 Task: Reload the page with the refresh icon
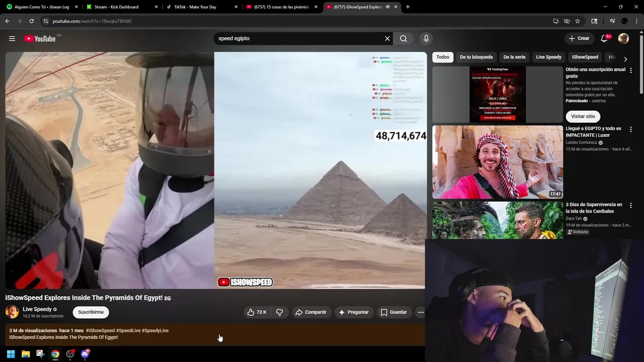tap(31, 21)
